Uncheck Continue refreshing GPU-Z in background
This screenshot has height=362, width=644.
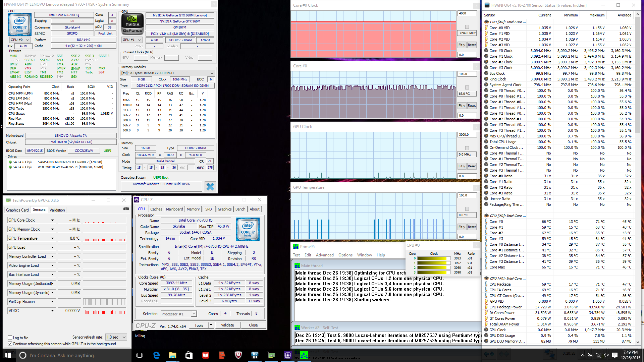pyautogui.click(x=10, y=344)
